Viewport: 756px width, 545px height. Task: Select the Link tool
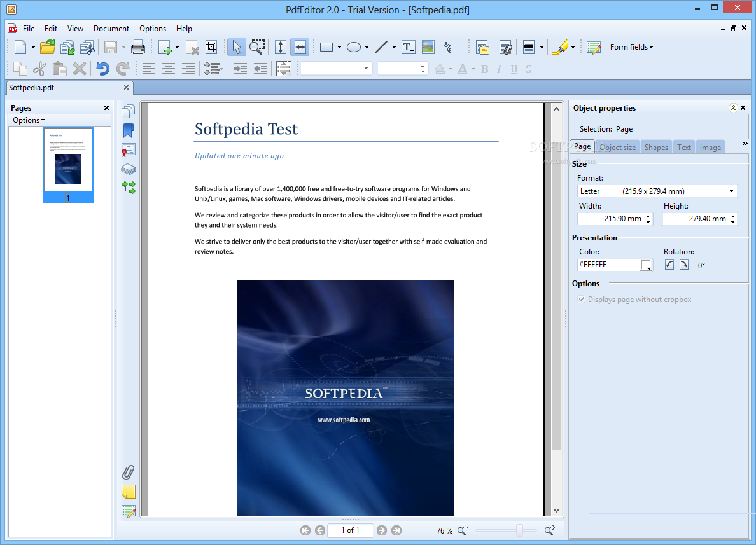tap(448, 47)
